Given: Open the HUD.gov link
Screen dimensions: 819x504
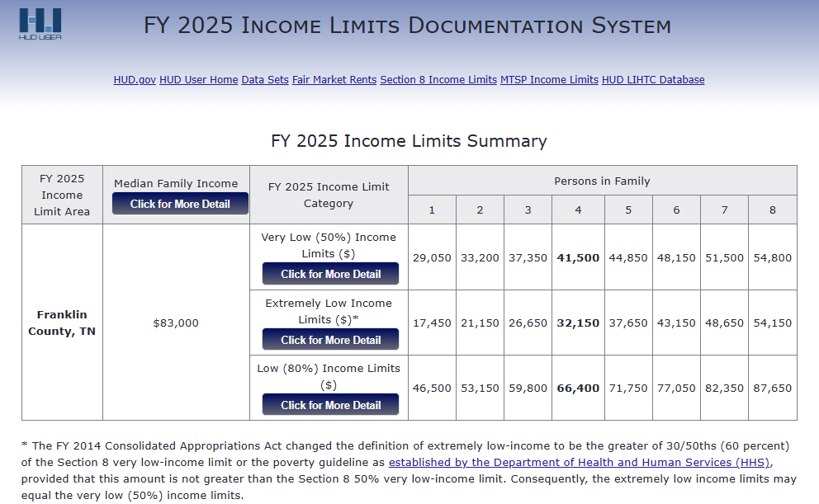Looking at the screenshot, I should [x=135, y=80].
